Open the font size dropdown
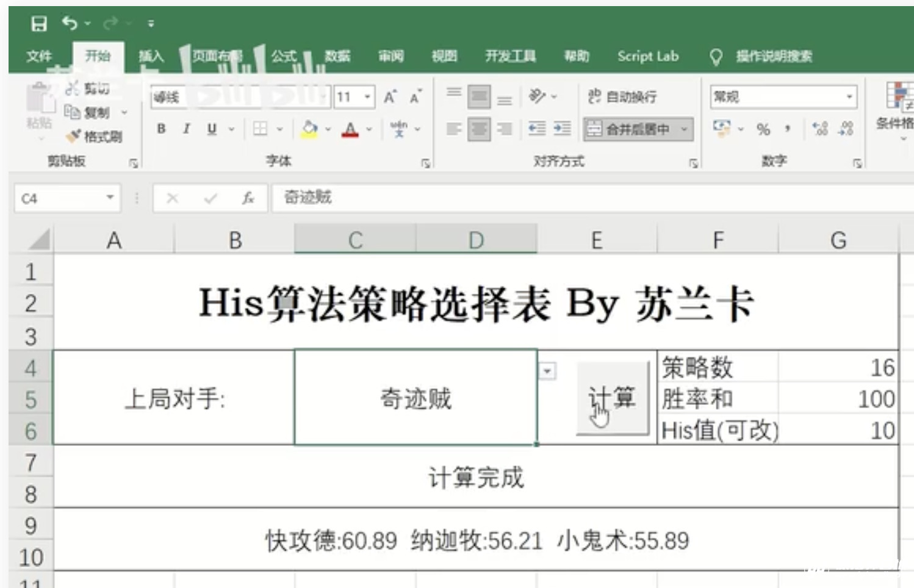 click(x=367, y=97)
